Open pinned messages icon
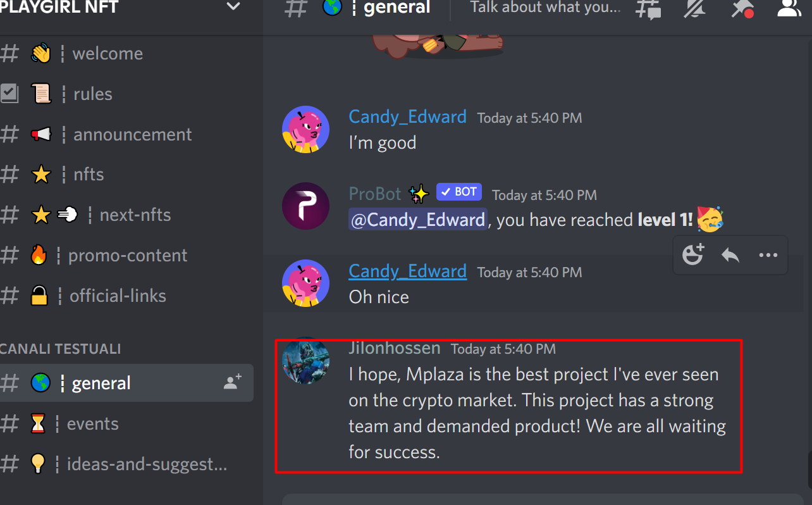 point(742,8)
